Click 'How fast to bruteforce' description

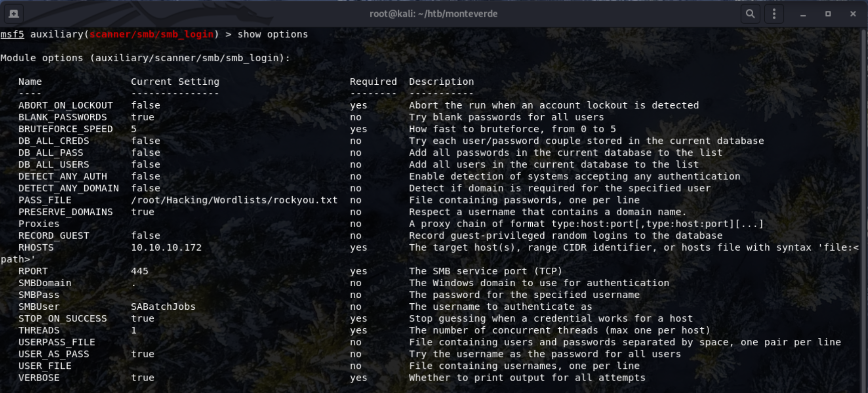513,129
